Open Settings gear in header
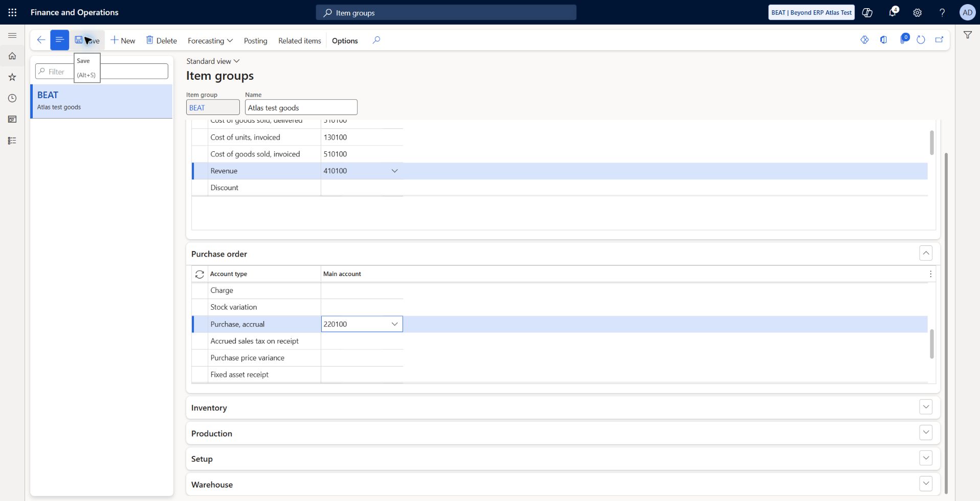980x501 pixels. (918, 12)
